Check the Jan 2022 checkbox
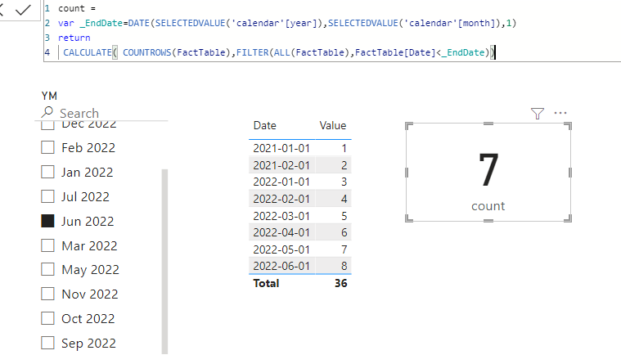Screen dimensions: 621x364 (x=47, y=172)
